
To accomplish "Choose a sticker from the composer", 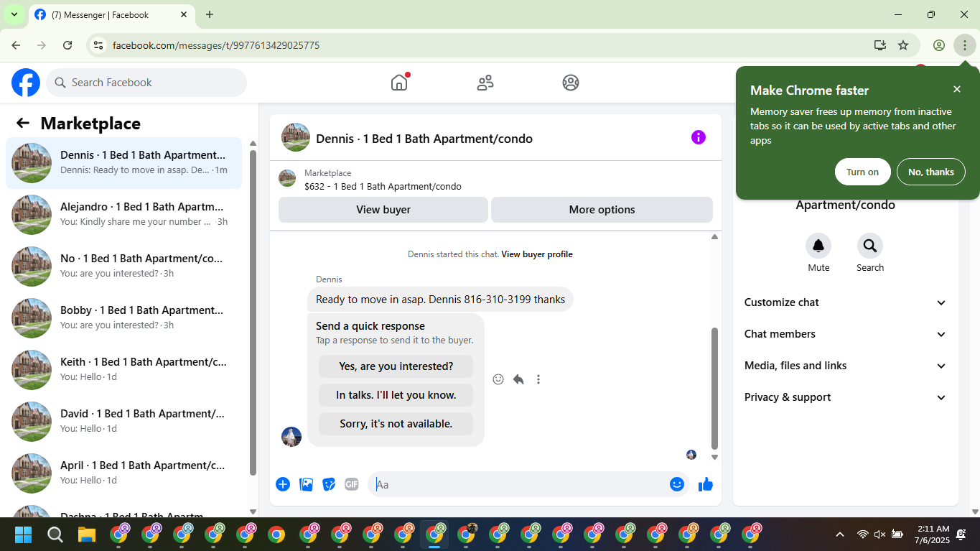I will [x=329, y=484].
